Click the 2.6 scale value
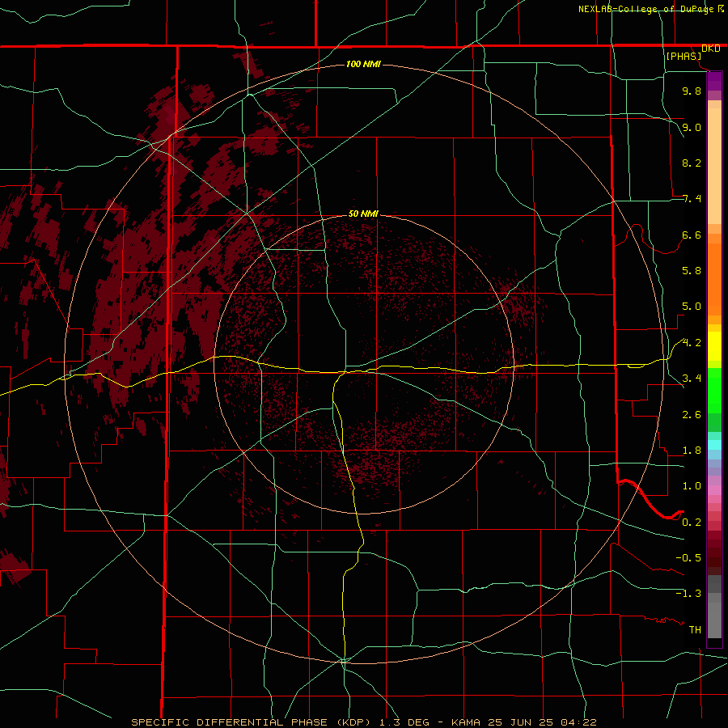Image resolution: width=728 pixels, height=728 pixels. (692, 415)
